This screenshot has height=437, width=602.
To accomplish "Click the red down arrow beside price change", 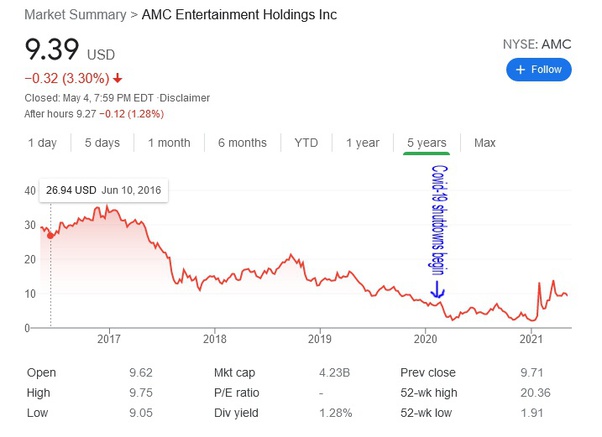I will coord(117,78).
